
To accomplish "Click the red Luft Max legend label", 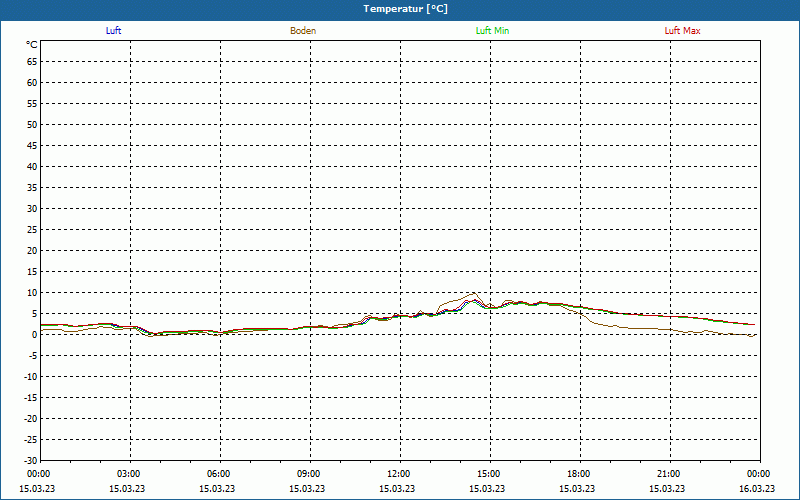I will click(x=682, y=31).
